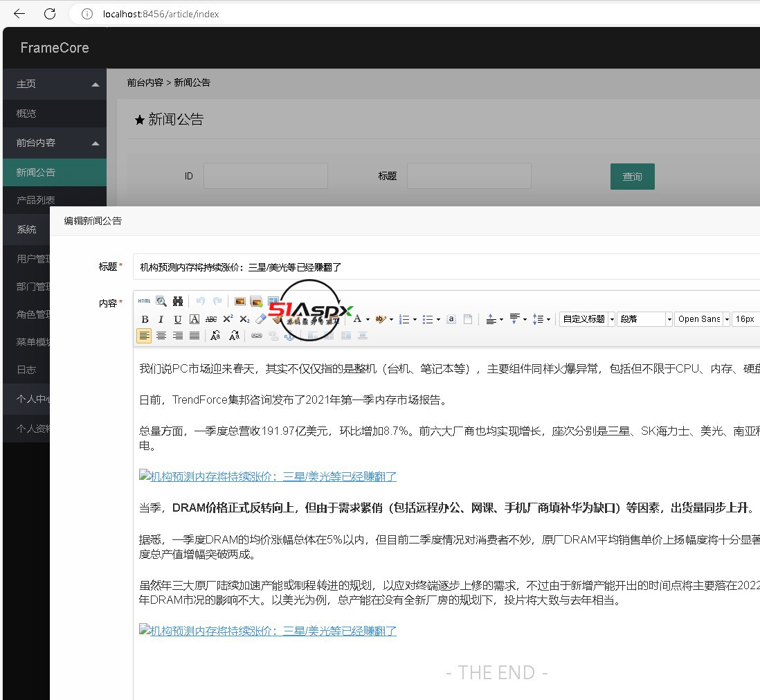This screenshot has height=700, width=760.
Task: Click the preview magnifier icon
Action: click(x=161, y=301)
